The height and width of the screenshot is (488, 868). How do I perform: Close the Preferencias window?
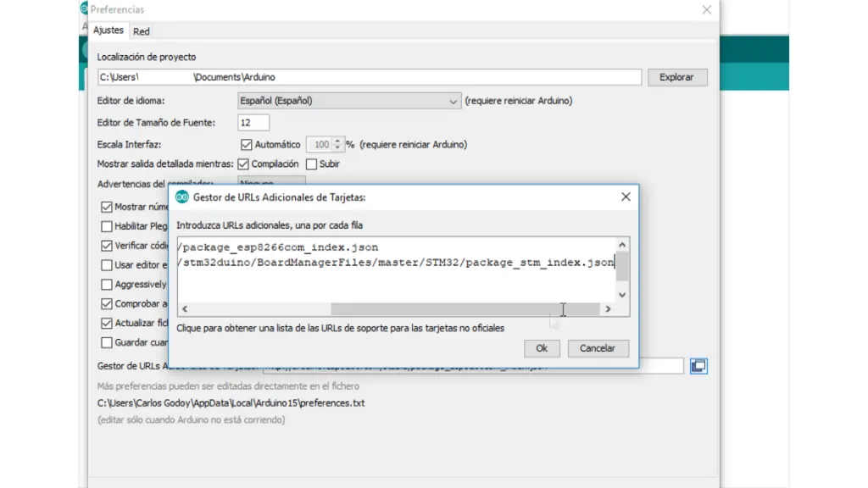click(x=706, y=10)
